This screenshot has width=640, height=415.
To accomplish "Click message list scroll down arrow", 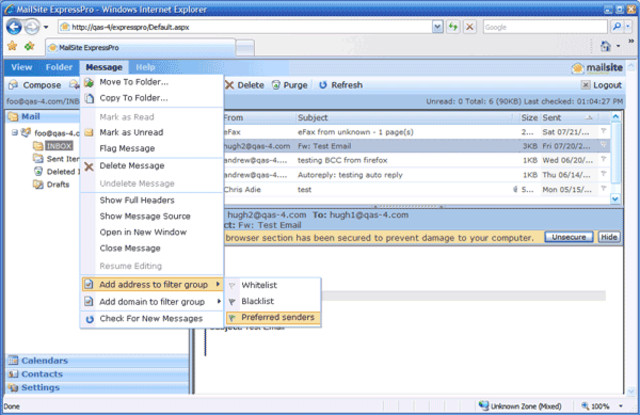I will click(x=616, y=199).
